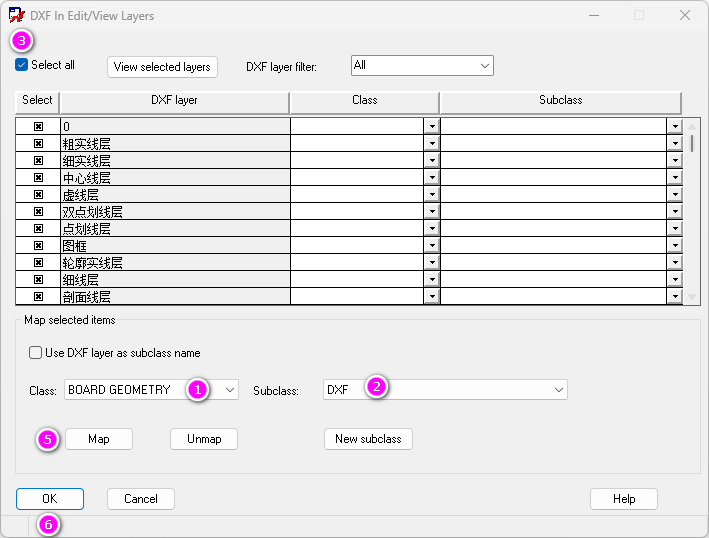The height and width of the screenshot is (538, 709).
Task: Close the DXF In Edit/View Layers window
Action: coord(685,15)
